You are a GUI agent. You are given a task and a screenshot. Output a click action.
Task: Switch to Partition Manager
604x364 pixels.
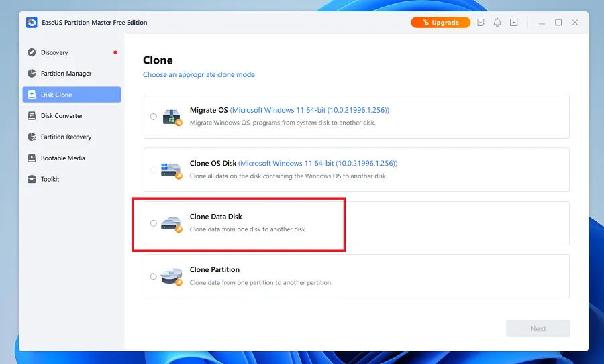tap(72, 74)
